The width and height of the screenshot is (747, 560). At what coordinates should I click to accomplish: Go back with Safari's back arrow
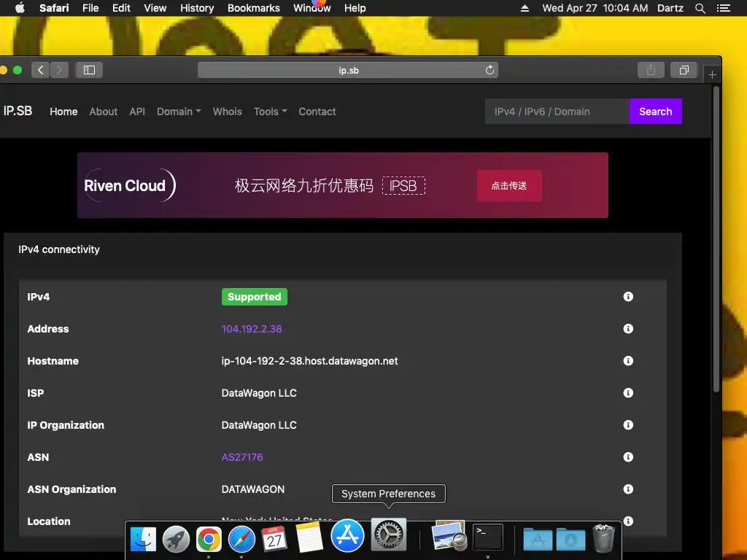pos(41,70)
